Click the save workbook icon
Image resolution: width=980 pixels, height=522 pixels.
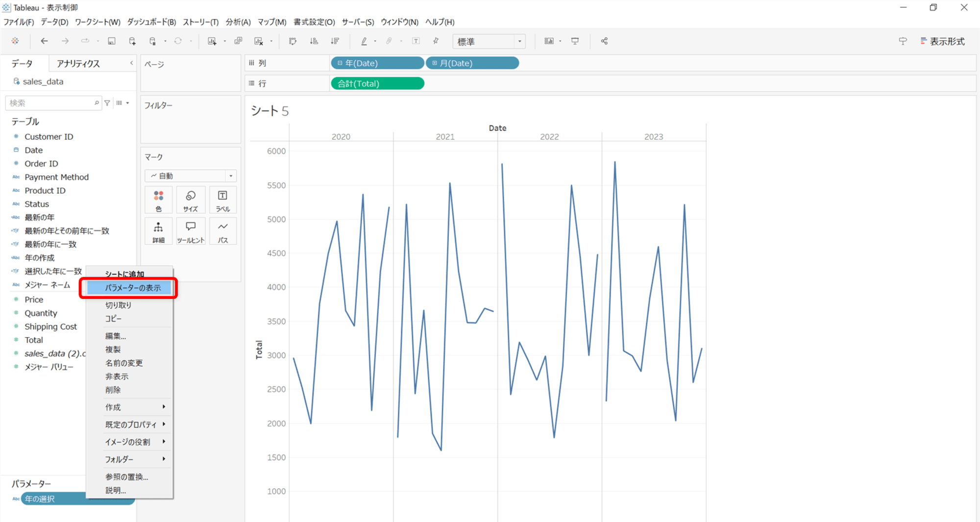tap(112, 41)
